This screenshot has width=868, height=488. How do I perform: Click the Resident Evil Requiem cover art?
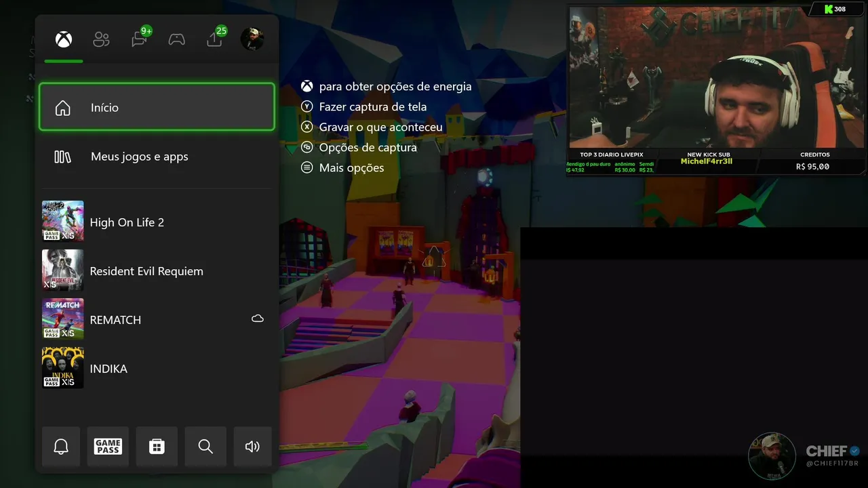pyautogui.click(x=63, y=270)
